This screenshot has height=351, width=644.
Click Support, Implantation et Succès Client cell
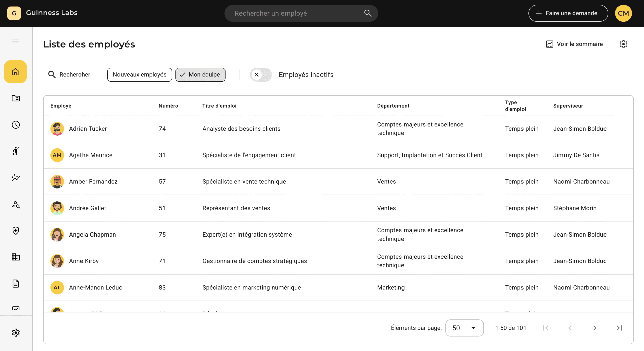pos(430,155)
